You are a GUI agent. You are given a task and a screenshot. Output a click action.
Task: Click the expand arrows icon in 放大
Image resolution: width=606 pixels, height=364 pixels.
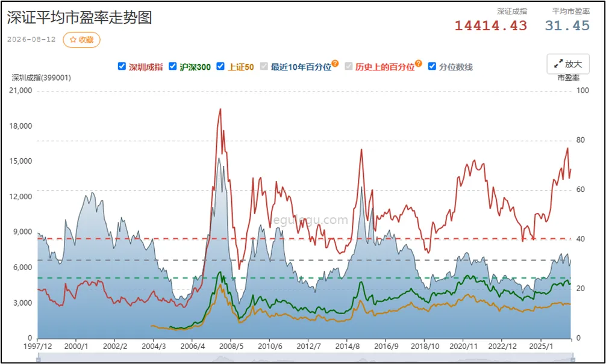[x=558, y=64]
